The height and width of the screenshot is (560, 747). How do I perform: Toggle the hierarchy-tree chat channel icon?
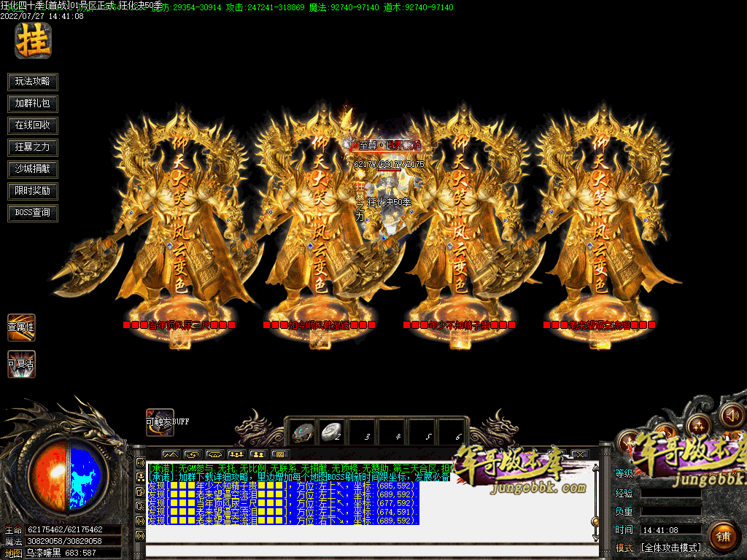click(140, 477)
